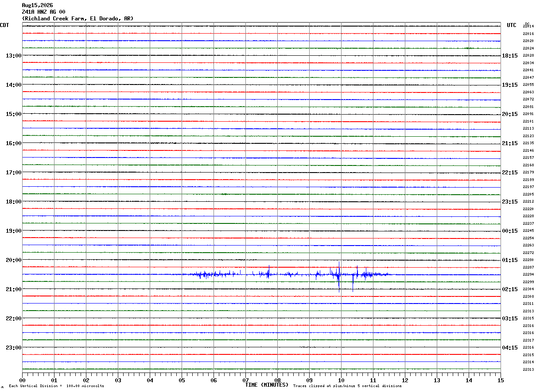Click the Aug15,2026 date text

37,5
